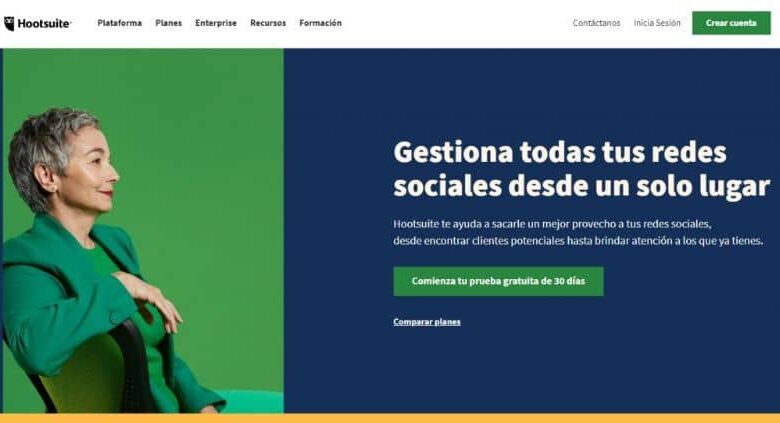The image size is (780, 423).
Task: Open the Enterprise navigation item
Action: 216,23
